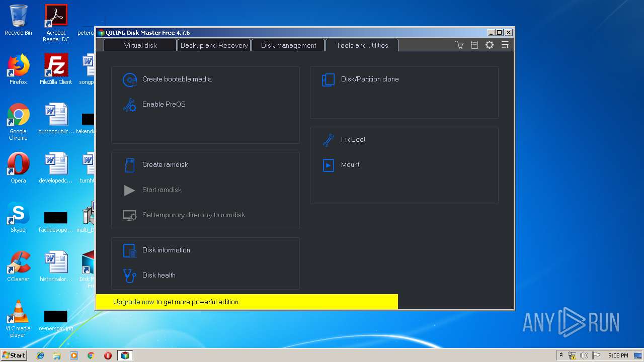Viewport: 644px width, 362px height.
Task: Choose the Disk information label
Action: coord(166,250)
